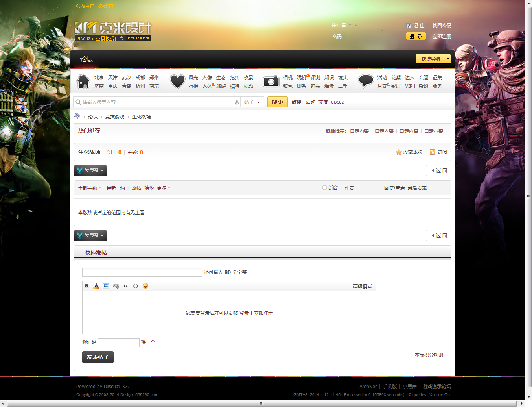Click the 克米设计 site logo
Viewport: 532px width, 407px height.
[113, 31]
